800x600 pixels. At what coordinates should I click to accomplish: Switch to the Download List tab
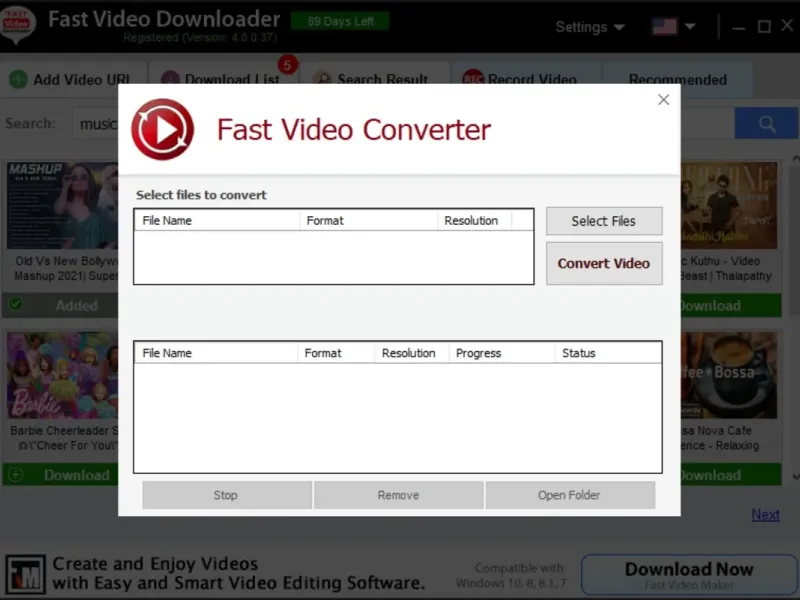click(x=222, y=80)
